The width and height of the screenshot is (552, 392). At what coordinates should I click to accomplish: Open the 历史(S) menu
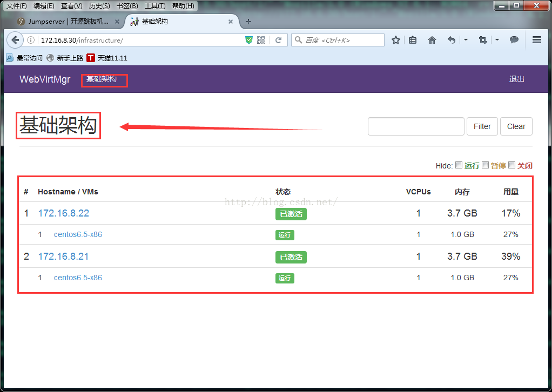tap(99, 5)
